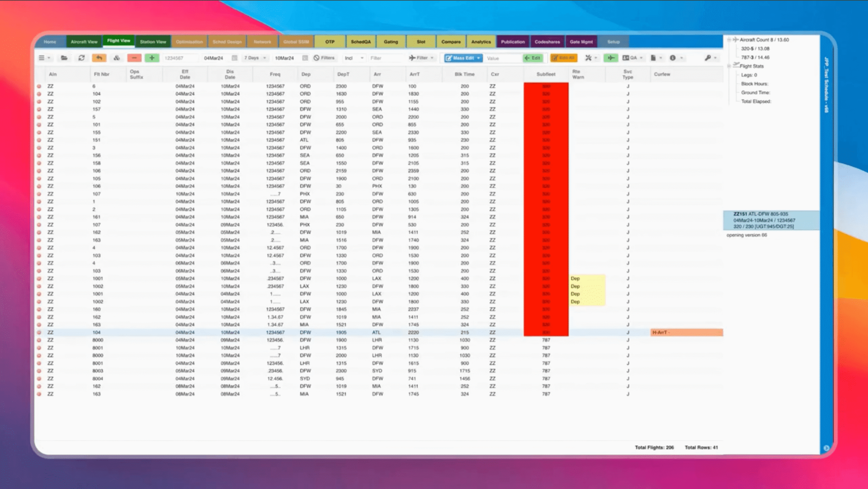Viewport: 868px width, 489px height.
Task: Collapse the Aircraft Count tree node
Action: (729, 40)
